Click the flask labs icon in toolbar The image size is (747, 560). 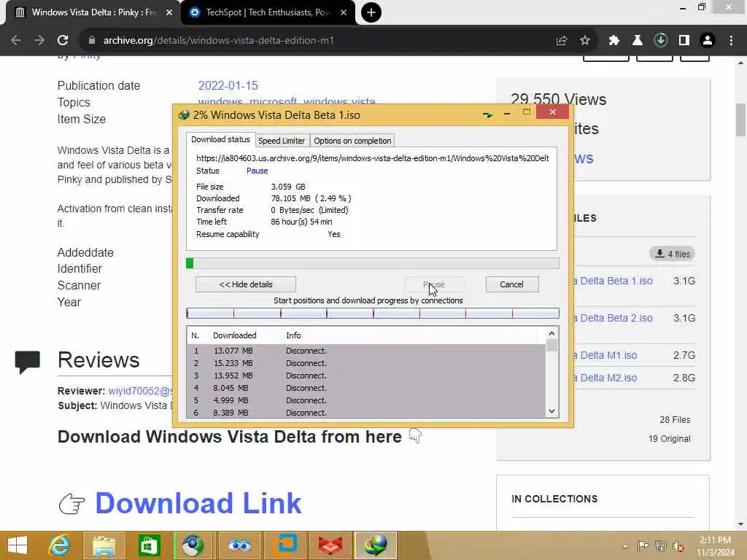click(638, 41)
